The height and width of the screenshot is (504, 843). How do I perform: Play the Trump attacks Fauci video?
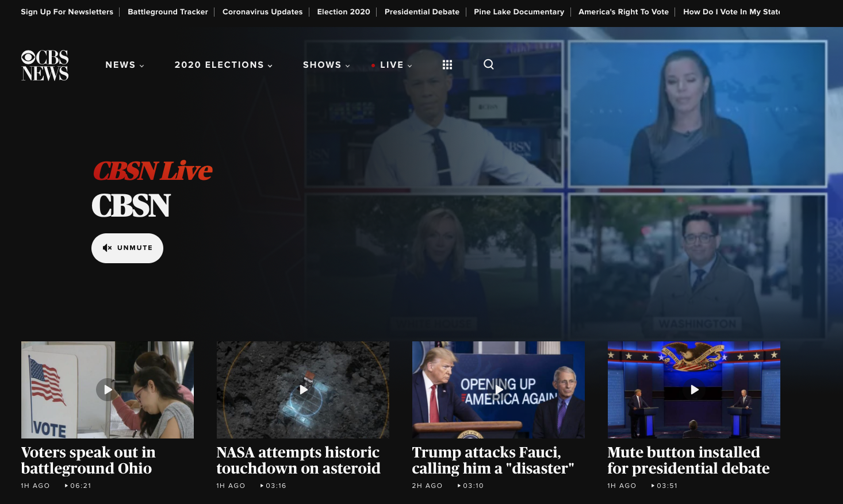499,390
